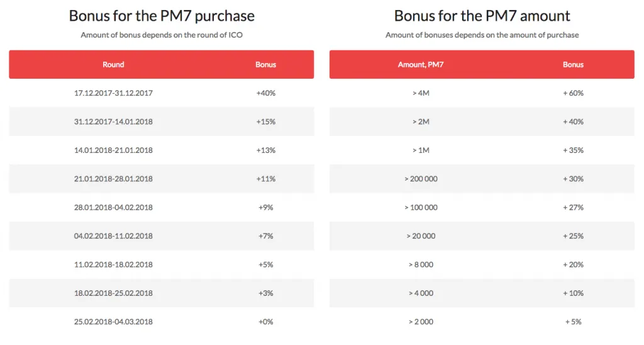Click the +0% bonus in the last round
The width and height of the screenshot is (644, 345).
click(x=265, y=322)
